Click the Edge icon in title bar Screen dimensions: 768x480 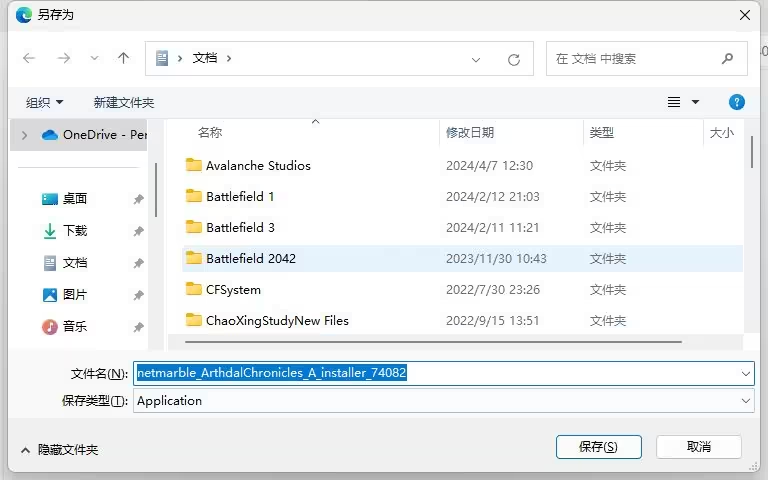[x=24, y=15]
